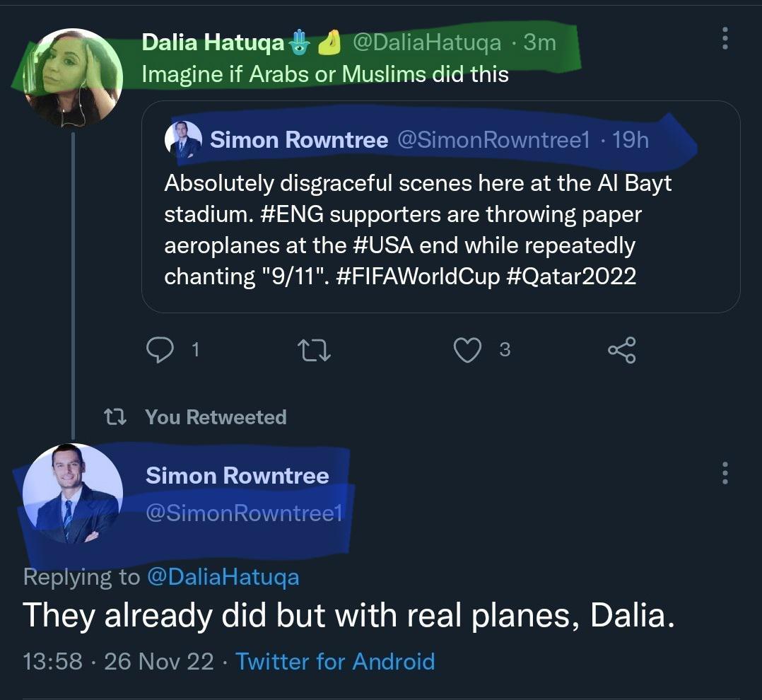Open the #Qatar2022 hashtag
The image size is (762, 700).
[x=571, y=276]
